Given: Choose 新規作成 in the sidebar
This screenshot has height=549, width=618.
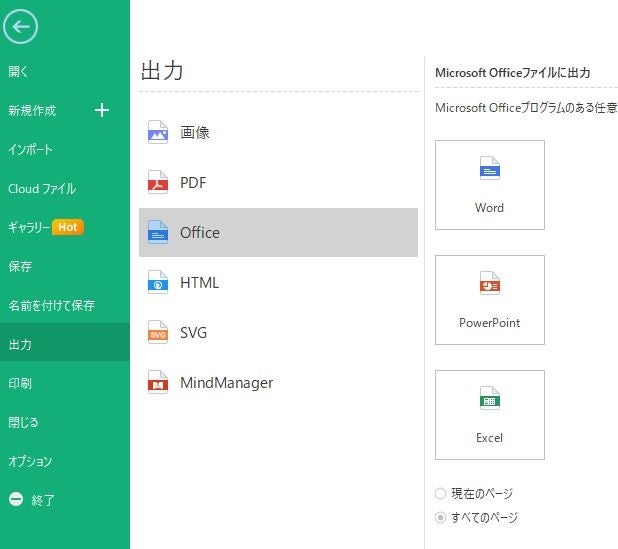Looking at the screenshot, I should (32, 110).
